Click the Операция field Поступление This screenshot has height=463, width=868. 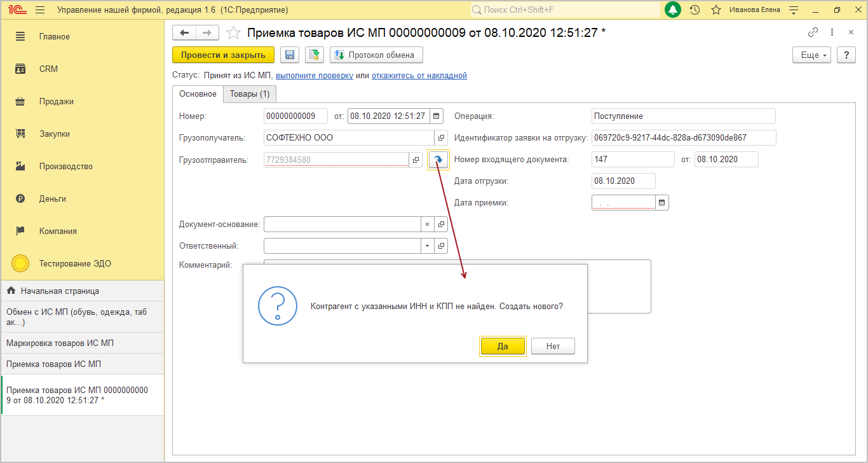point(683,116)
